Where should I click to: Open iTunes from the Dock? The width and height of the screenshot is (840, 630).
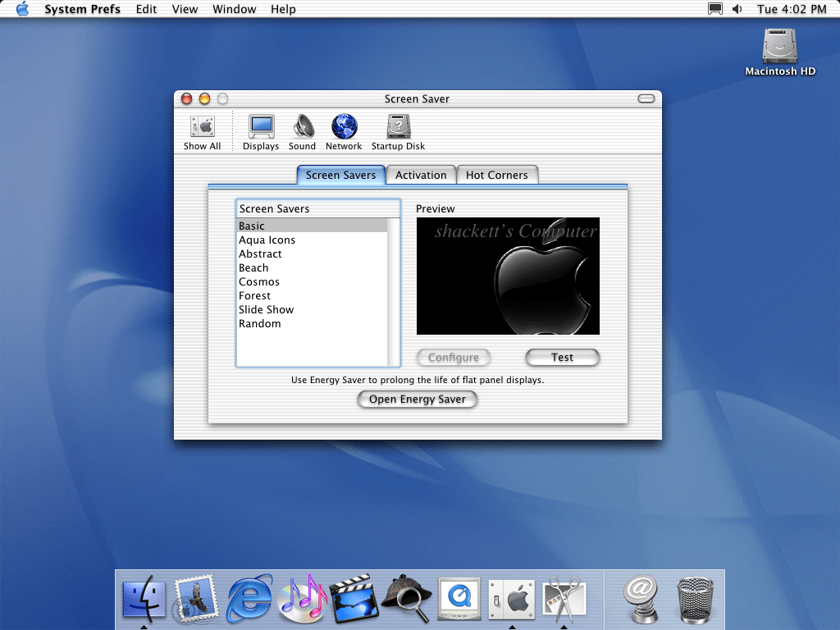(x=302, y=598)
